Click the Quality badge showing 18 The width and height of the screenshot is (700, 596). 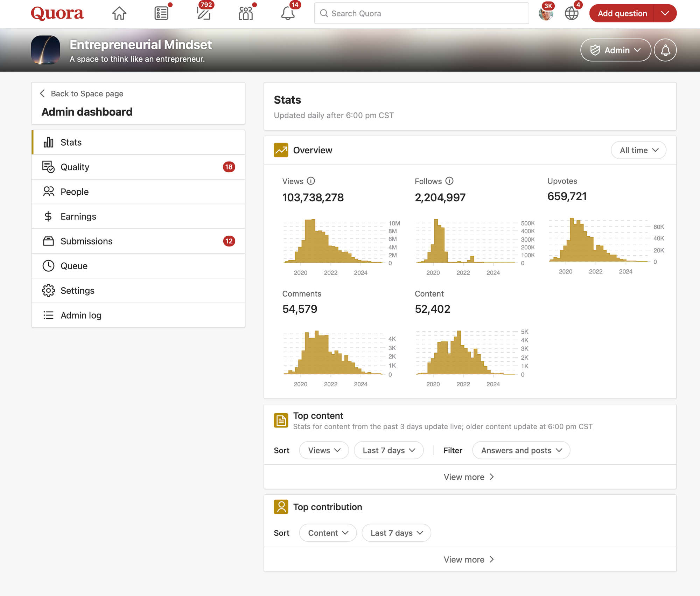click(229, 167)
